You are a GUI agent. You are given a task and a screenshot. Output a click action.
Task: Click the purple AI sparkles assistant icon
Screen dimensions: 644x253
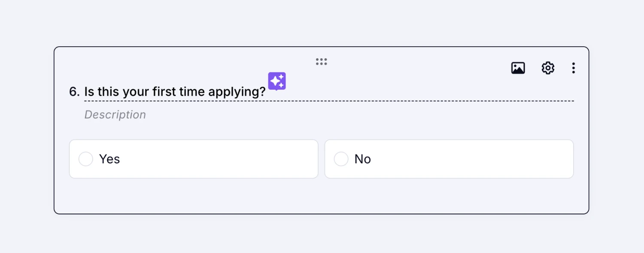click(x=276, y=81)
